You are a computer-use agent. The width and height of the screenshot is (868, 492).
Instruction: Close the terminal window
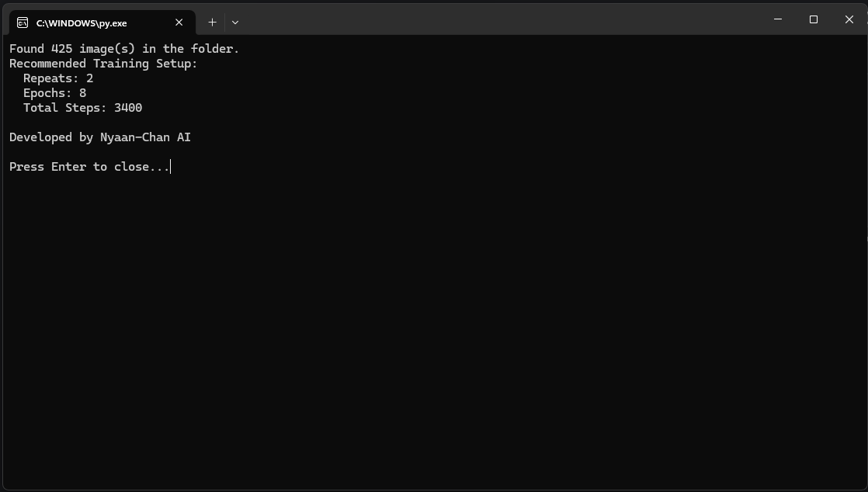(849, 19)
